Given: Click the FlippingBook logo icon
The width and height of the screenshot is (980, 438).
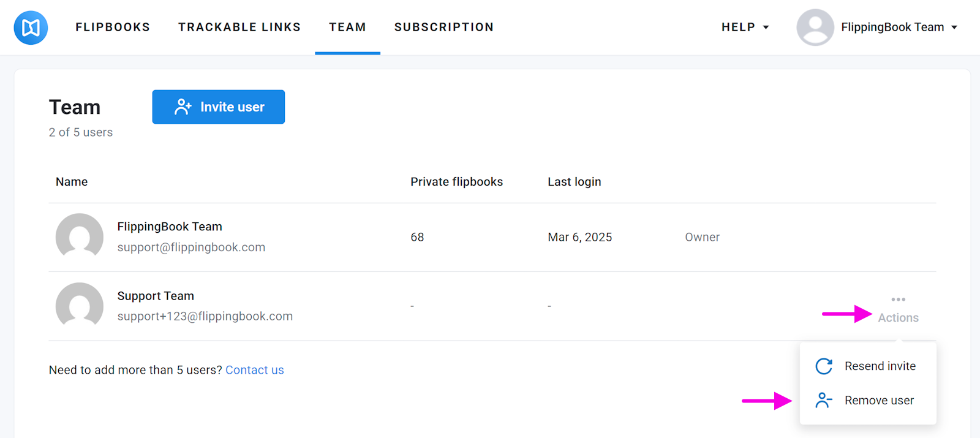Looking at the screenshot, I should click(x=31, y=28).
